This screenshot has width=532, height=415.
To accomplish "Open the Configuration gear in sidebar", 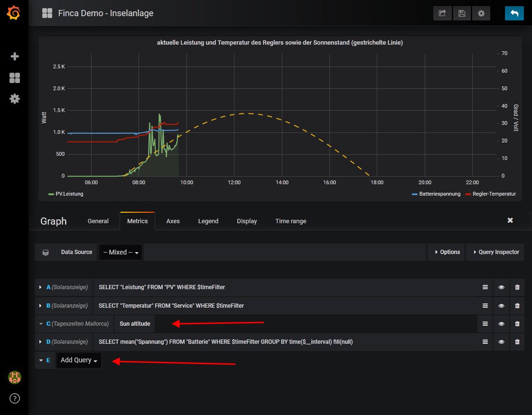I will [x=15, y=99].
